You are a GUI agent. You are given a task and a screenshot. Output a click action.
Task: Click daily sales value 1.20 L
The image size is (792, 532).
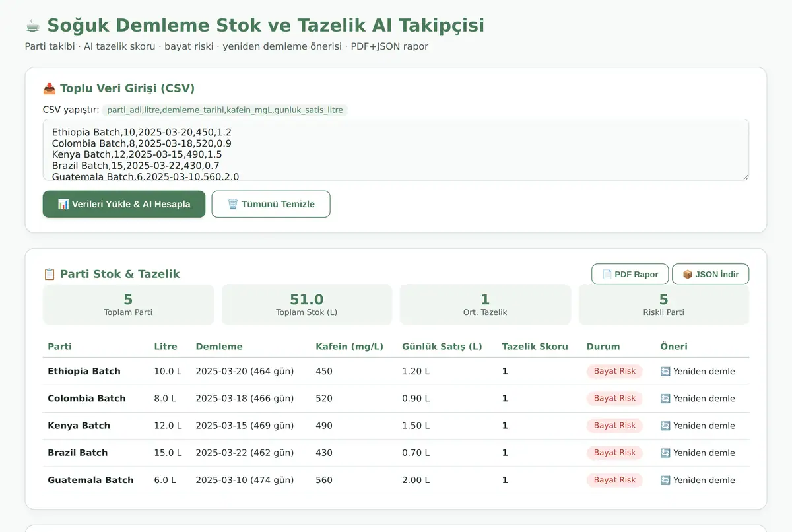[416, 371]
